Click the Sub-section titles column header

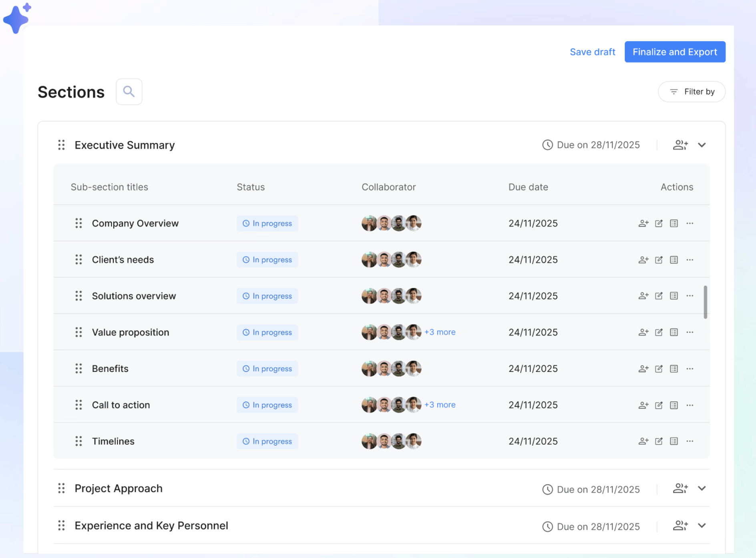point(109,187)
